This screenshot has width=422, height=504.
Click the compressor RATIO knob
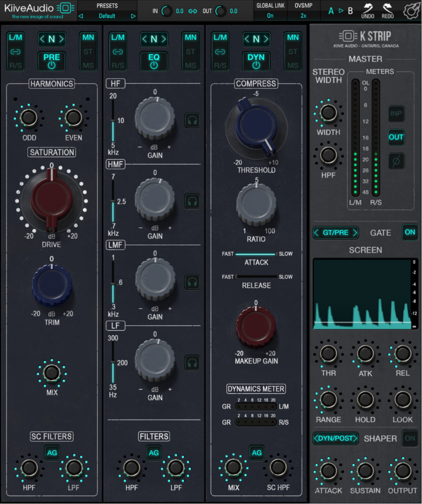click(x=256, y=204)
